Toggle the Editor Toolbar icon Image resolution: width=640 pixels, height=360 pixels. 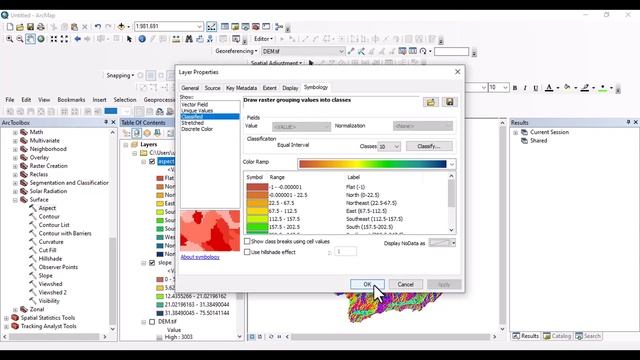211,27
